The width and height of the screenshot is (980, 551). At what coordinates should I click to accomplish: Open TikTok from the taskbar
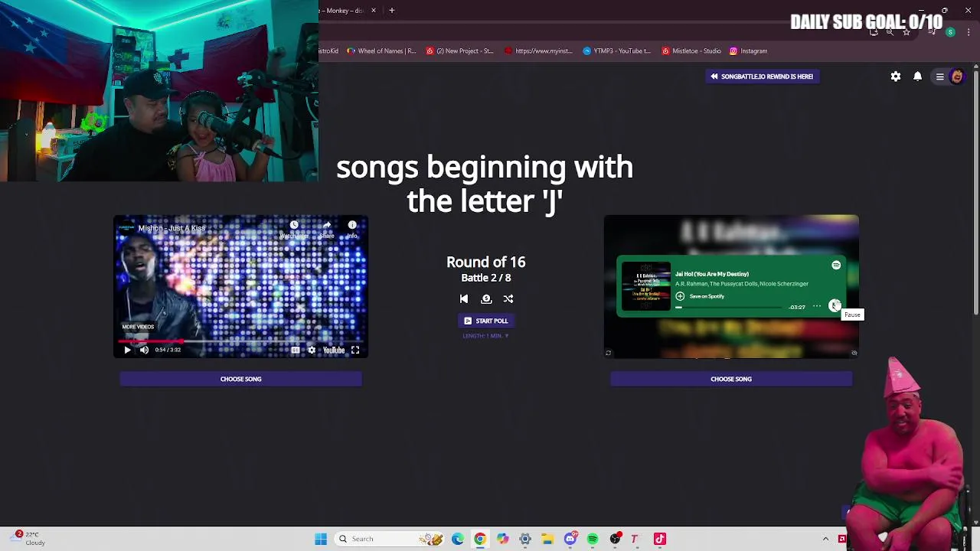(660, 539)
